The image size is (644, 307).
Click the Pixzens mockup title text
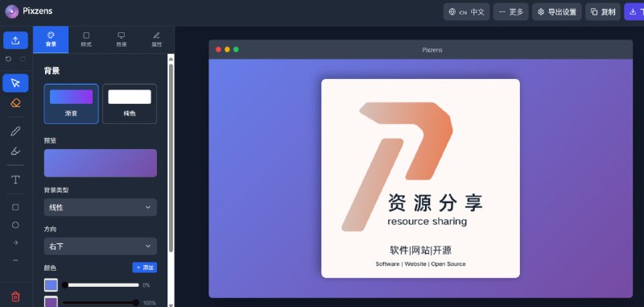click(432, 50)
